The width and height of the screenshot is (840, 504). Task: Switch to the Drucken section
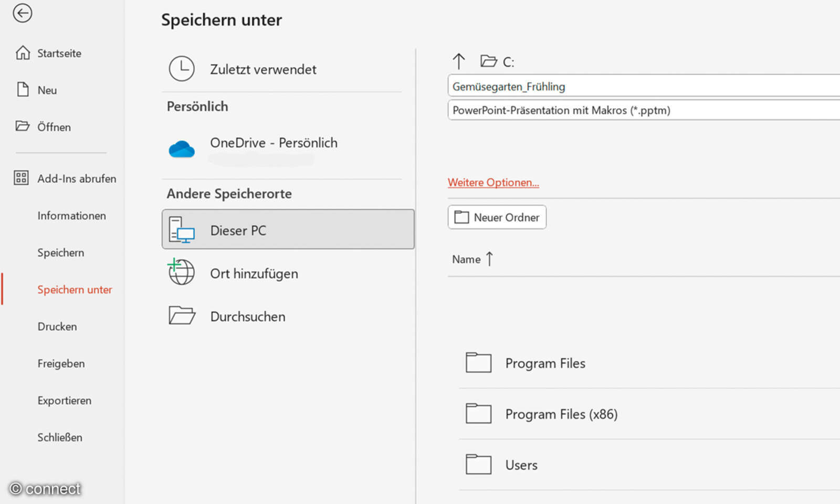coord(57,327)
